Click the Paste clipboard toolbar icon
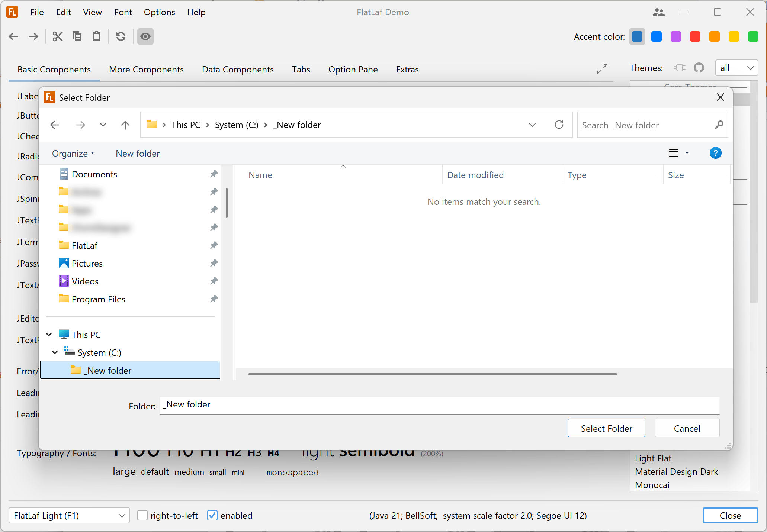Image resolution: width=767 pixels, height=532 pixels. click(x=96, y=36)
